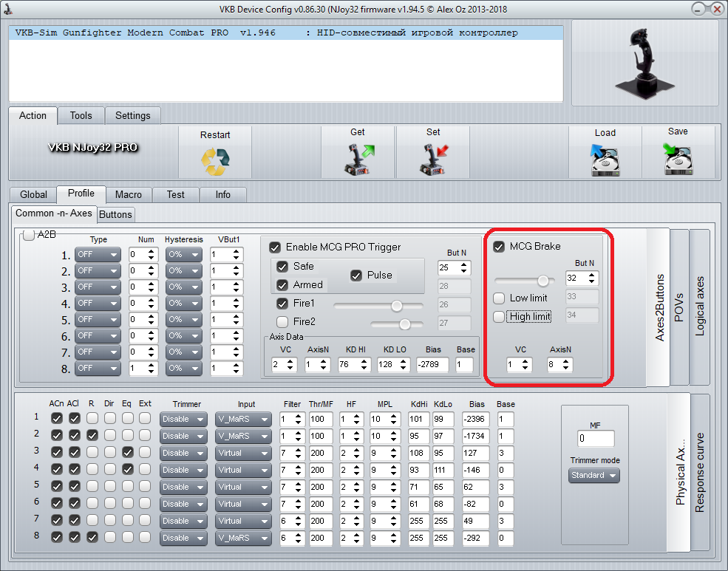The width and height of the screenshot is (728, 571).
Task: Toggle the Fire1 checkbox
Action: (282, 304)
